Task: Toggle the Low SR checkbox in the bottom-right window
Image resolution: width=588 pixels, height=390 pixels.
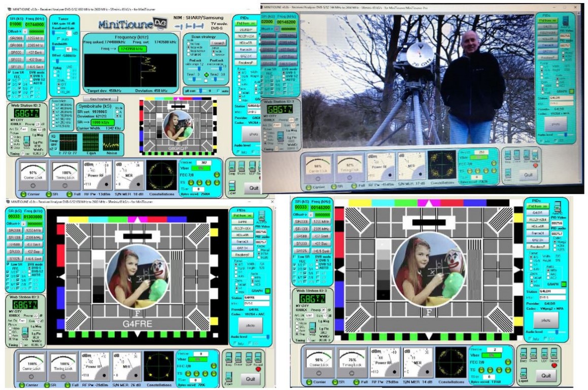Action: click(295, 257)
